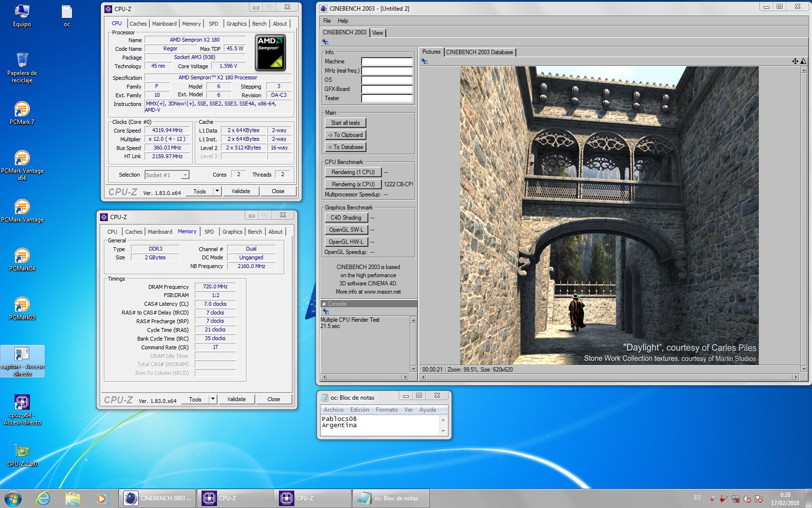This screenshot has height=508, width=812.
Task: Run Rendering (1 CPU) benchmark
Action: (x=353, y=172)
